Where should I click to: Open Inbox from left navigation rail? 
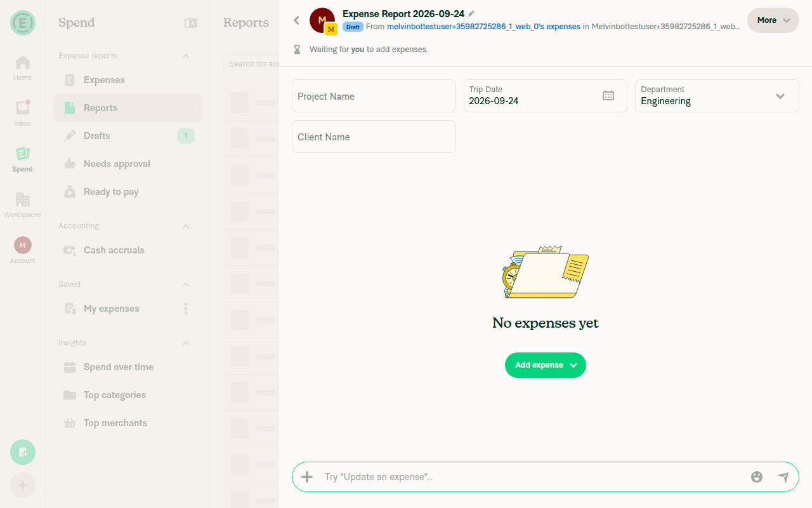[22, 113]
